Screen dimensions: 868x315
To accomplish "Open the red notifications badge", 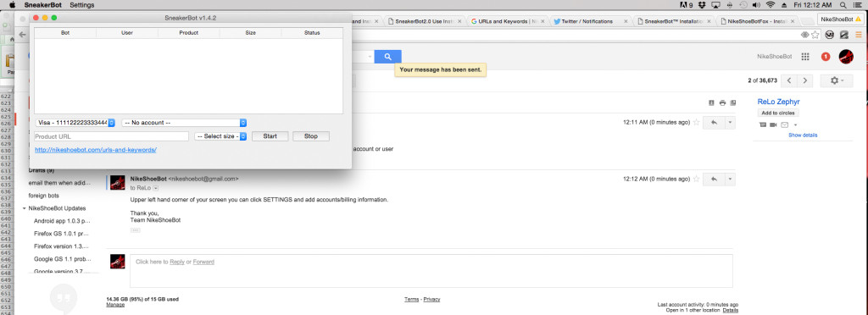I will [826, 57].
